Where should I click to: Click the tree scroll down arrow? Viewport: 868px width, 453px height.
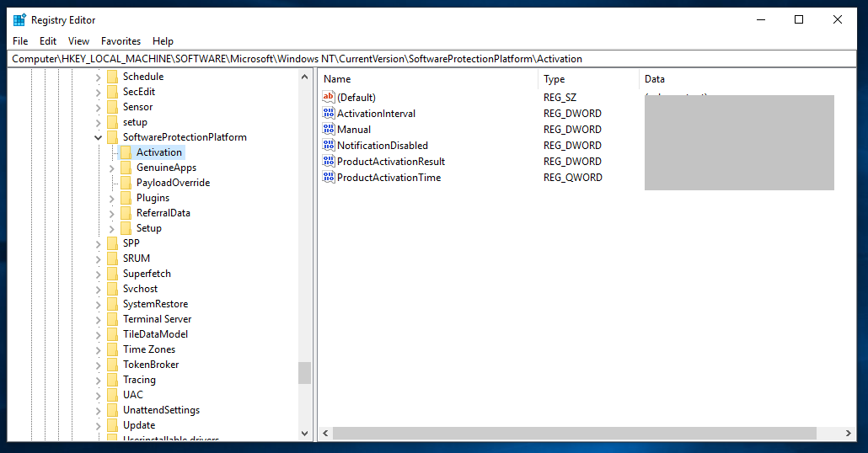tap(304, 434)
